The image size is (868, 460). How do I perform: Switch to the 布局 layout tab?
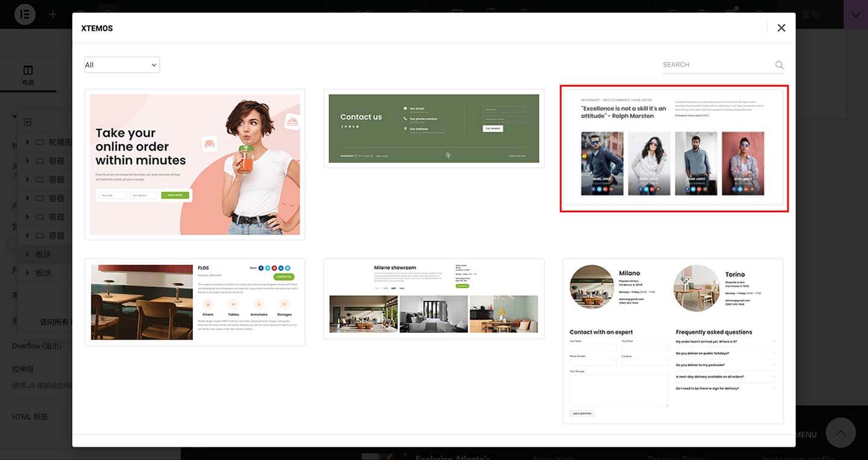(28, 75)
